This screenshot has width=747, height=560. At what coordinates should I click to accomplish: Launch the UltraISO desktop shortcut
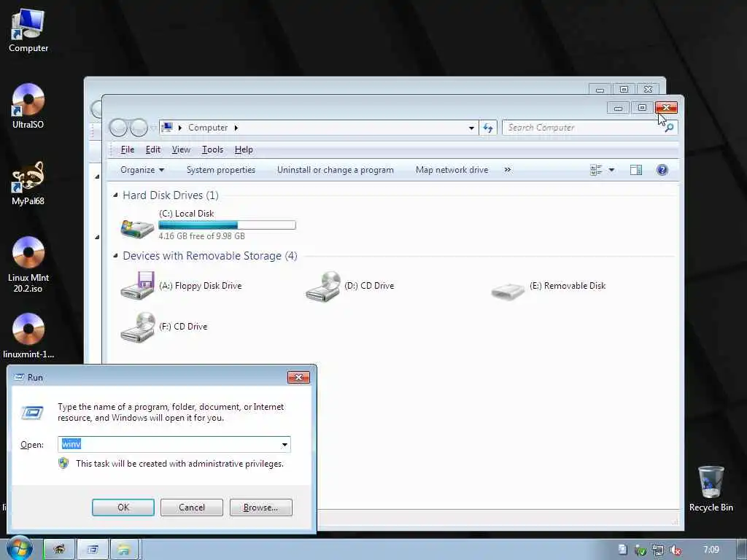click(28, 106)
